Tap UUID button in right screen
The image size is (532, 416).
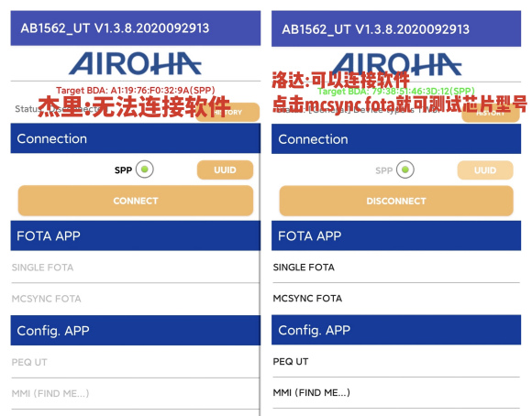[485, 170]
